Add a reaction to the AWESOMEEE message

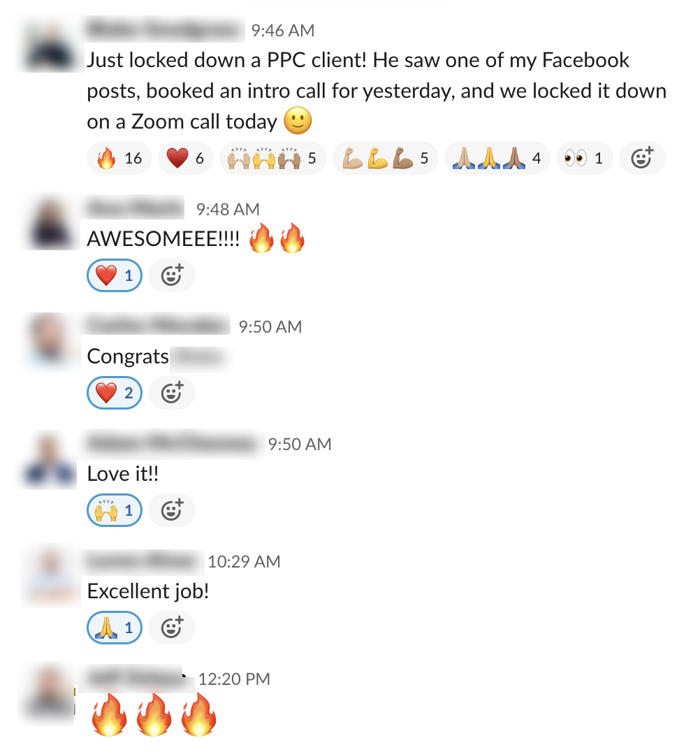172,276
